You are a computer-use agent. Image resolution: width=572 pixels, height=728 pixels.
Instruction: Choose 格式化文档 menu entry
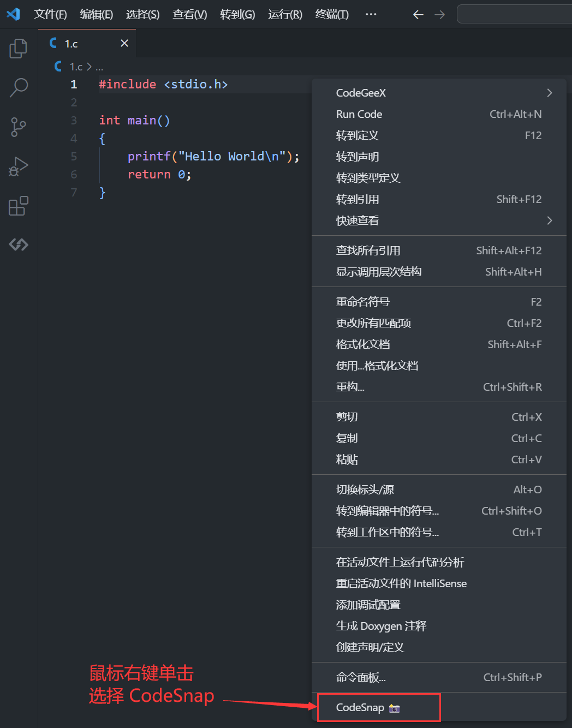[x=439, y=344]
